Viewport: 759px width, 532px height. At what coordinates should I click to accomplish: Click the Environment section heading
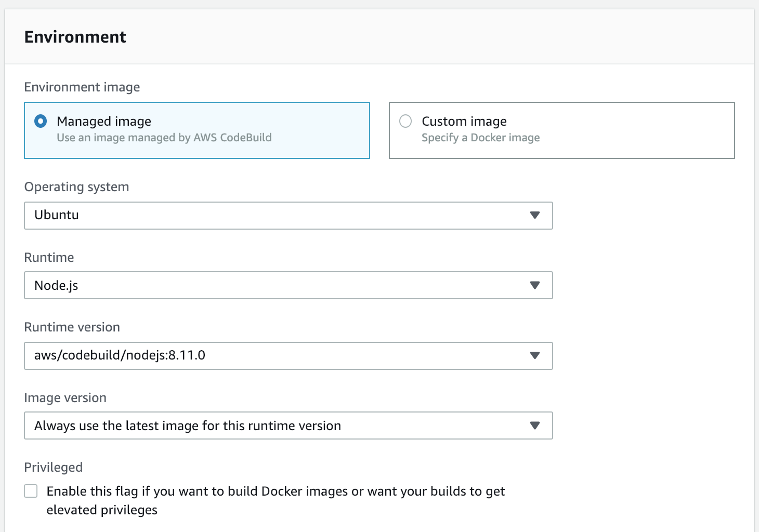click(75, 37)
